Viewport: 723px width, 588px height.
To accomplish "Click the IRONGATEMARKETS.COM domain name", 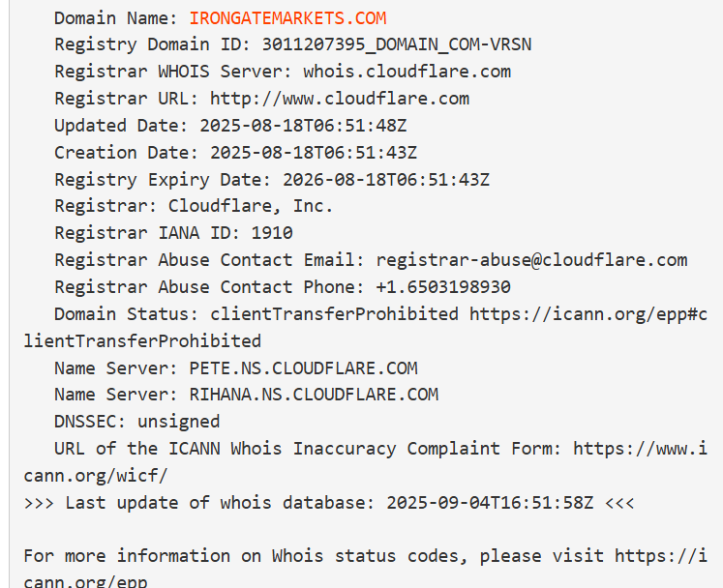I will click(x=287, y=18).
